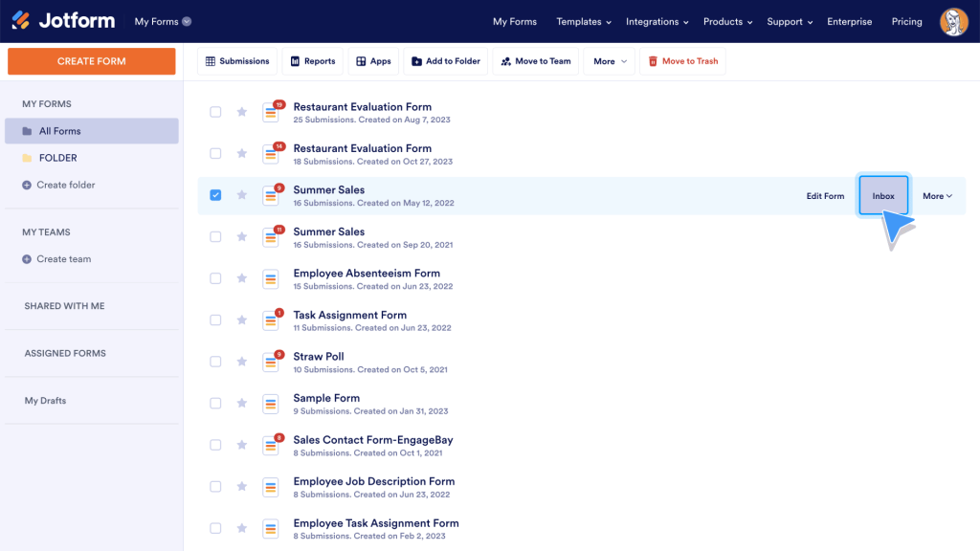Star the Restaurant Evaluation Form

tap(241, 111)
